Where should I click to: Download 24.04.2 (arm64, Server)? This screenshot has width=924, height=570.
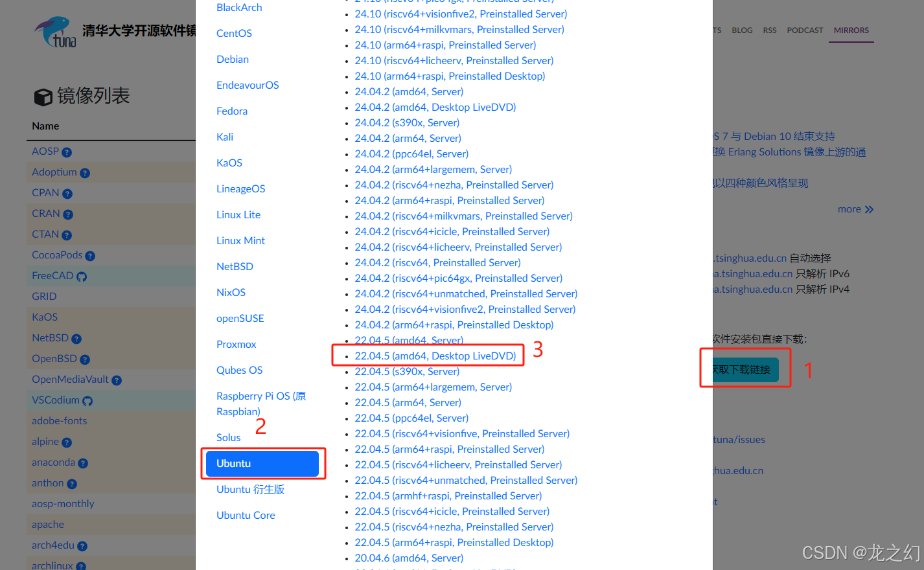coord(408,138)
